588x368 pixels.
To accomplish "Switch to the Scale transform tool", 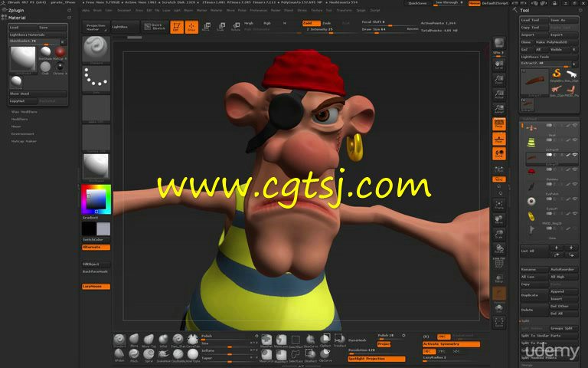I will pos(220,27).
